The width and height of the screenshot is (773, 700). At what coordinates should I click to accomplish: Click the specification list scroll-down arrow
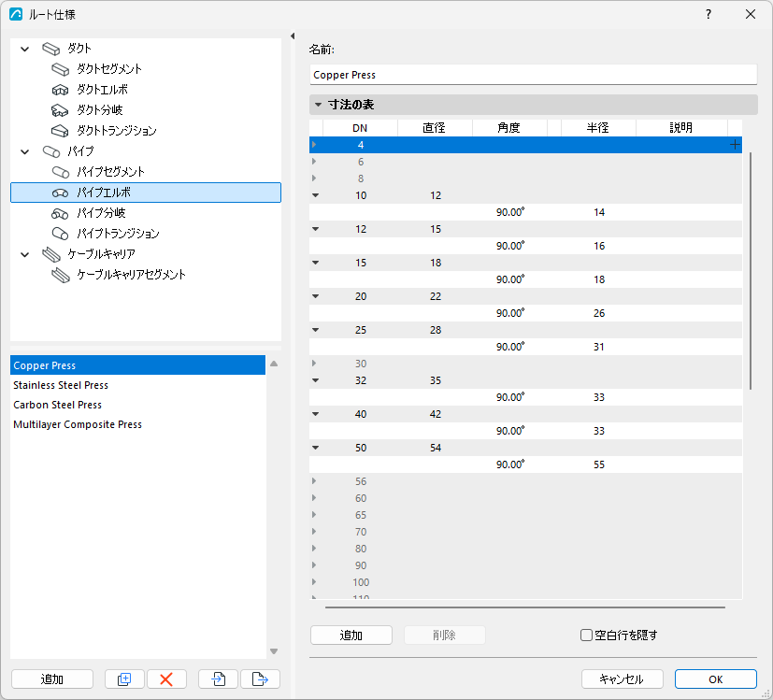274,651
